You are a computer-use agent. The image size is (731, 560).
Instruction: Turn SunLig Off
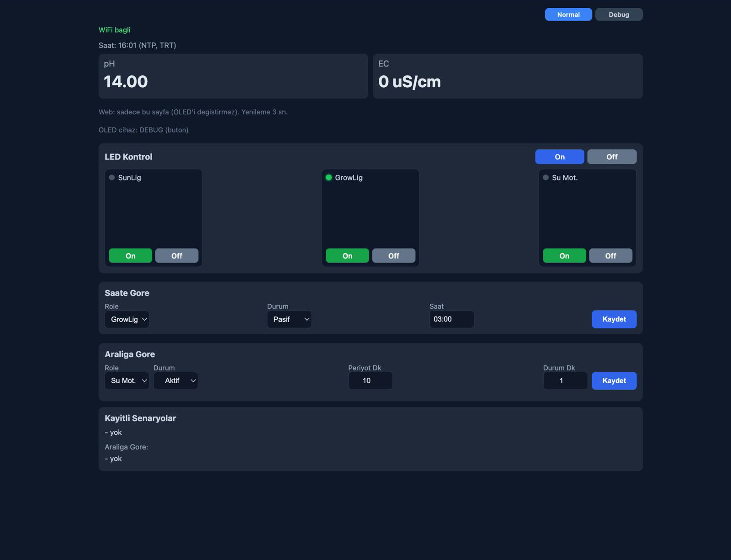[x=177, y=256]
